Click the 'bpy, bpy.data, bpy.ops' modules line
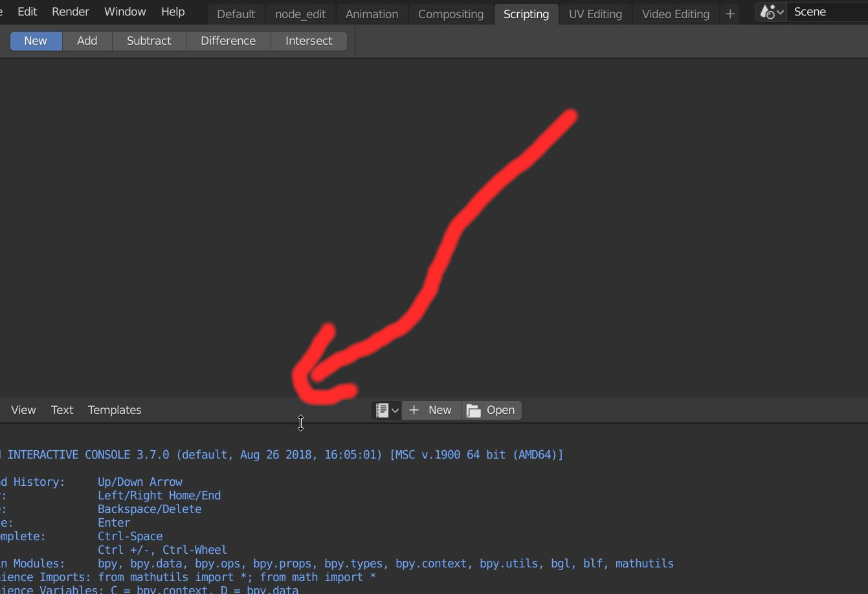Screen dimensions: 868x594 coord(386,564)
